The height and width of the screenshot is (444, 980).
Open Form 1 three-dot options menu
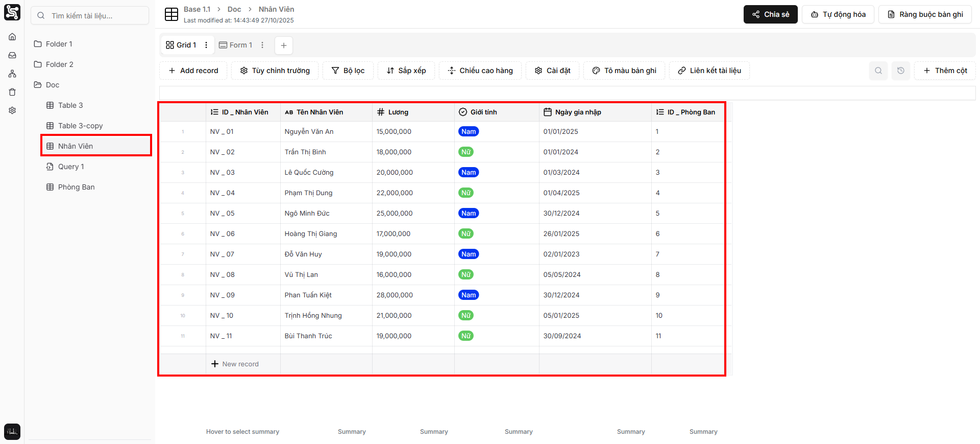coord(262,45)
